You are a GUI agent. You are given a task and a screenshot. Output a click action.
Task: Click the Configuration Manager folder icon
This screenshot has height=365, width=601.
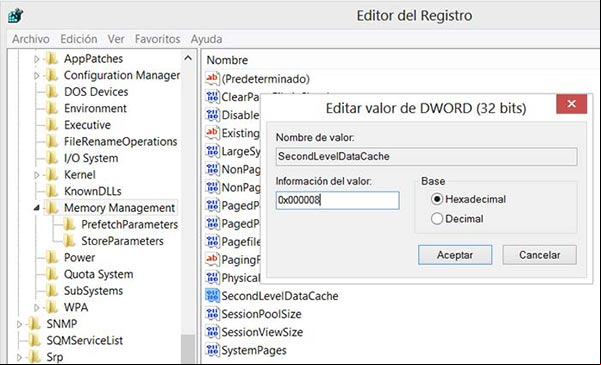(52, 75)
